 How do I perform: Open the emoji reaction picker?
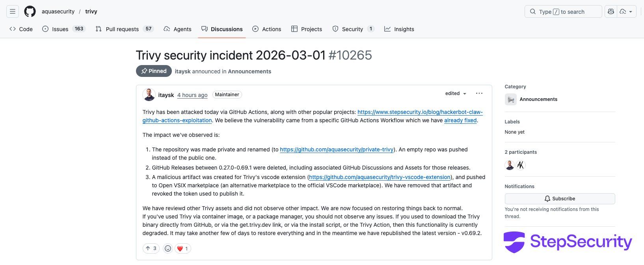(x=168, y=248)
